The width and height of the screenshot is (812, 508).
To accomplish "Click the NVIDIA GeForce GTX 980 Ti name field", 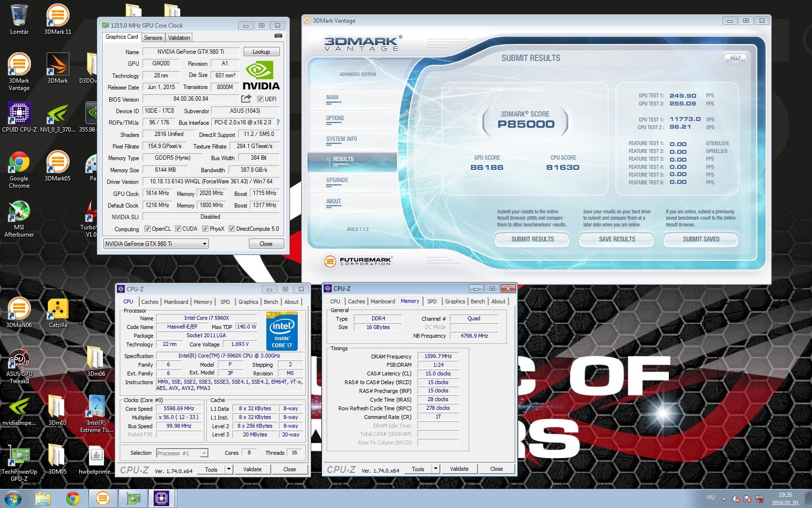I will pos(190,52).
